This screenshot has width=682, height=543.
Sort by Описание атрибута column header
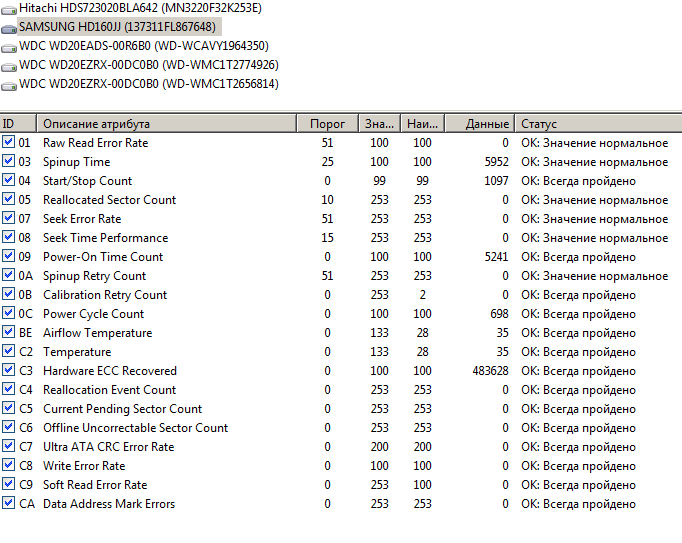point(167,124)
